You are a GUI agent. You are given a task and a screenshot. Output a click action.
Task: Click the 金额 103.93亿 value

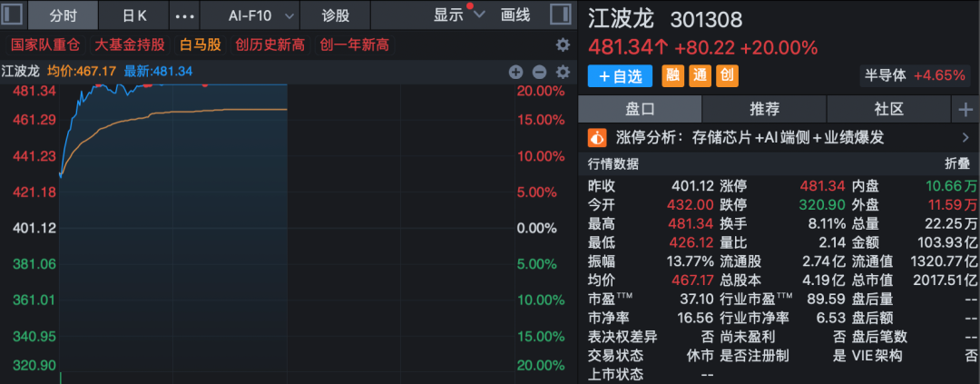point(947,242)
